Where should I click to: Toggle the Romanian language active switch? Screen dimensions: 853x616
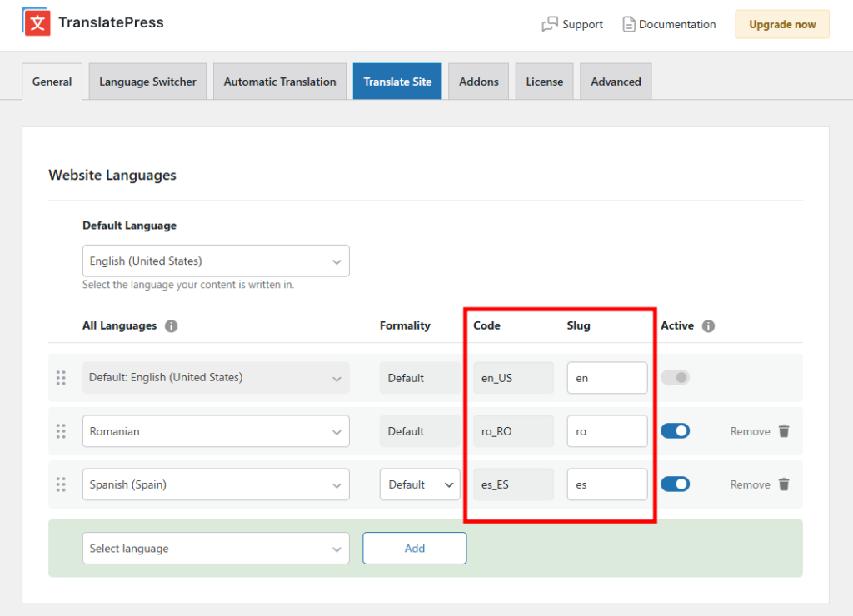[x=675, y=431]
